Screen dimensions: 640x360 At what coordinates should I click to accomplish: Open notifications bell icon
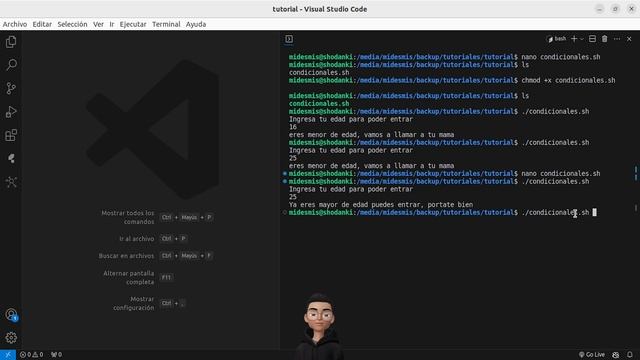point(630,355)
